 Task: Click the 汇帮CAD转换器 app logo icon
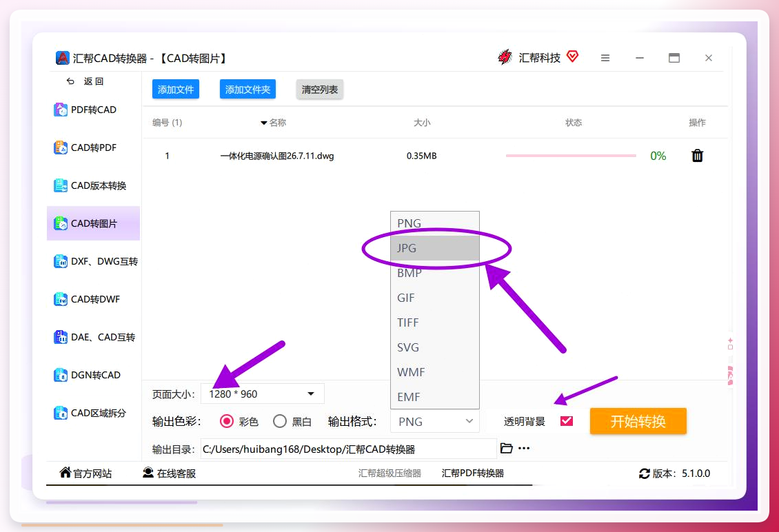click(x=62, y=58)
